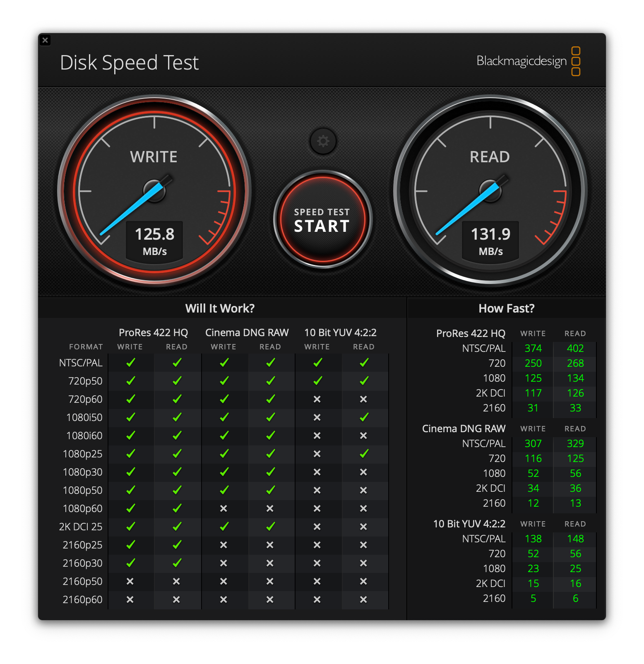The width and height of the screenshot is (644, 664).
Task: Click the 2K DCI 25 format row label
Action: 81,527
